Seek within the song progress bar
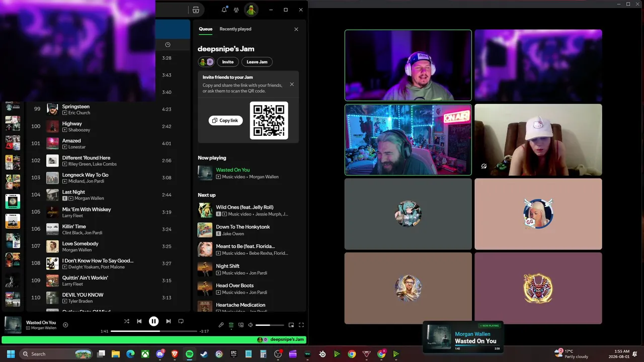Image resolution: width=644 pixels, height=362 pixels. (x=153, y=331)
